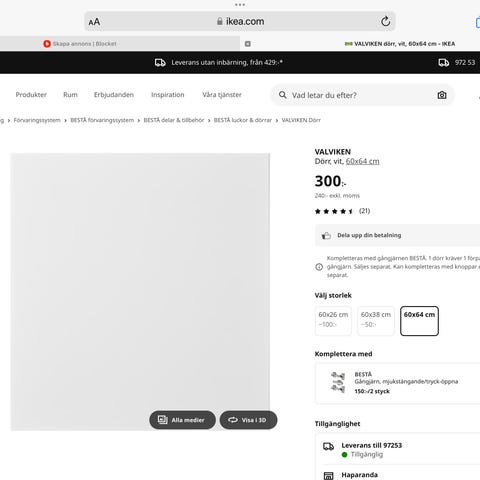
Task: Click the info icon beside the Kompletteras text
Action: point(319,267)
